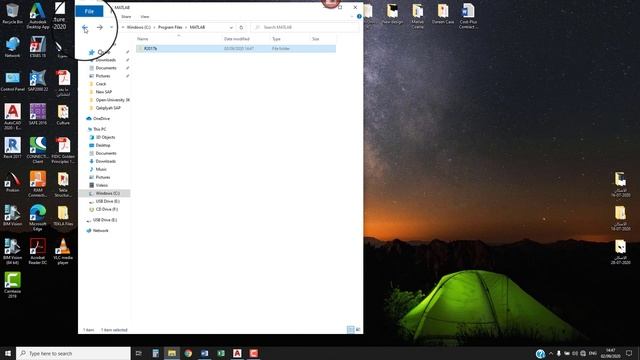Open the Network desktop icon
Screen dimensions: 640x360
pyautogui.click(x=12, y=47)
